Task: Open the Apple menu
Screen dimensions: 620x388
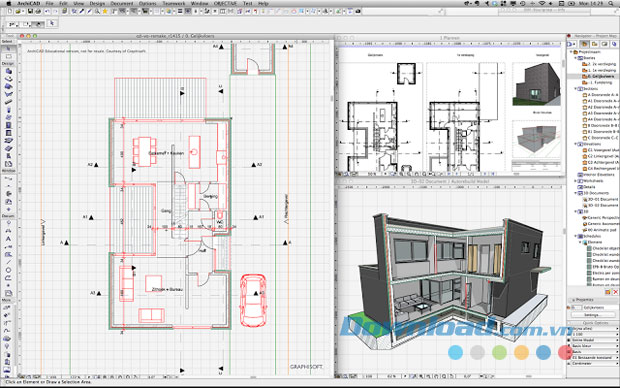Action: [x=9, y=3]
